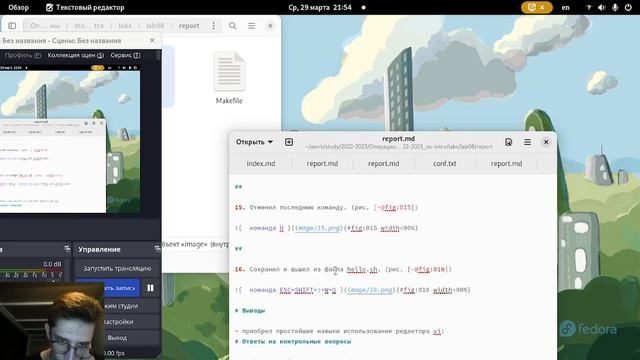
Task: Open the Files window hamburger view menu
Action: coord(251,26)
